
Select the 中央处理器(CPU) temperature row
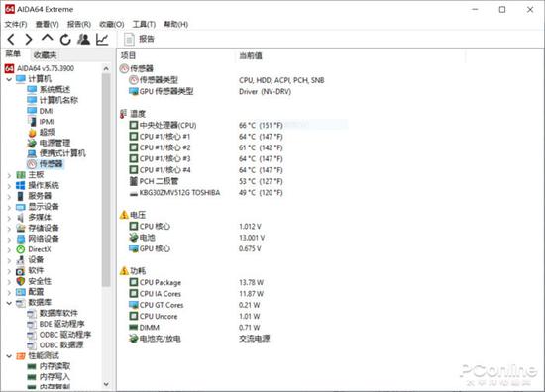pos(206,126)
